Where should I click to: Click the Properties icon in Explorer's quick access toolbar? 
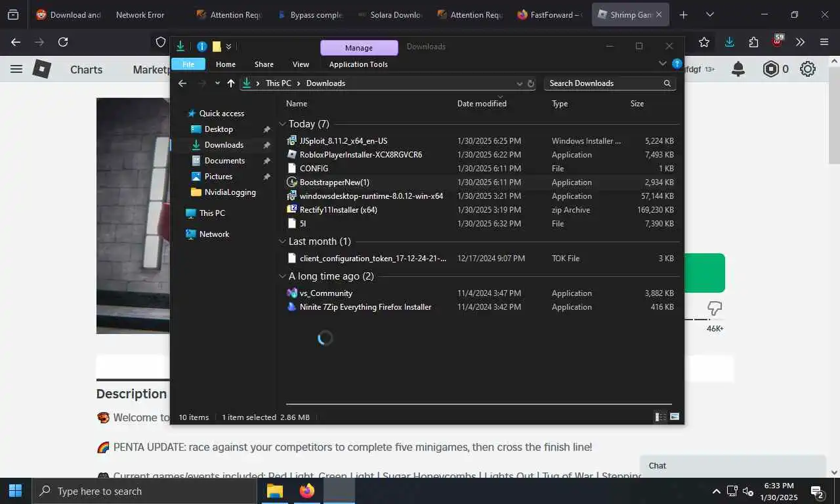[x=202, y=47]
